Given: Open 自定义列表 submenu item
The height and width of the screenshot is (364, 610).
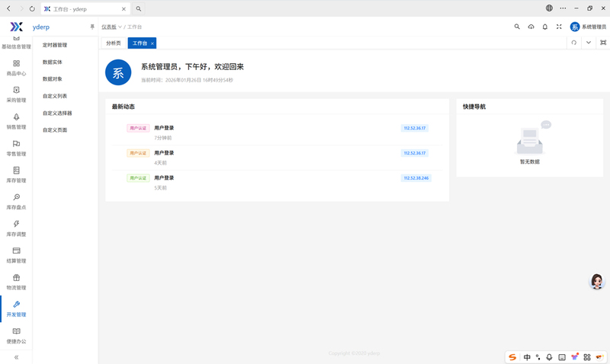Looking at the screenshot, I should pyautogui.click(x=55, y=96).
